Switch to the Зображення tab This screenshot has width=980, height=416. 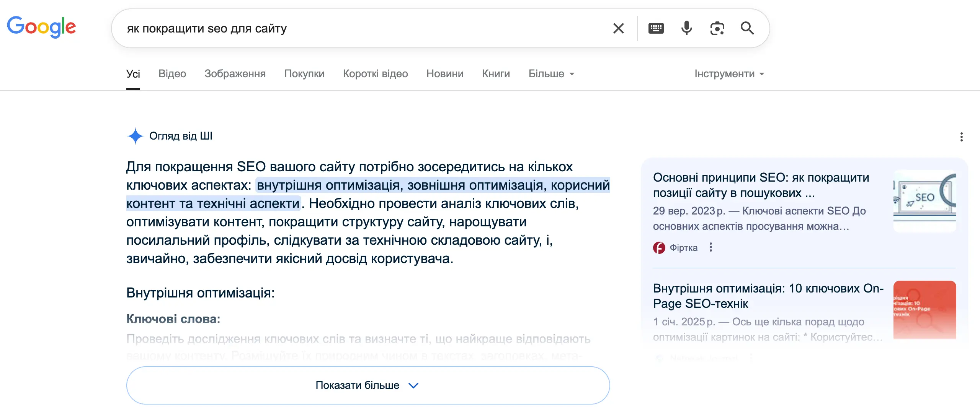pyautogui.click(x=235, y=73)
